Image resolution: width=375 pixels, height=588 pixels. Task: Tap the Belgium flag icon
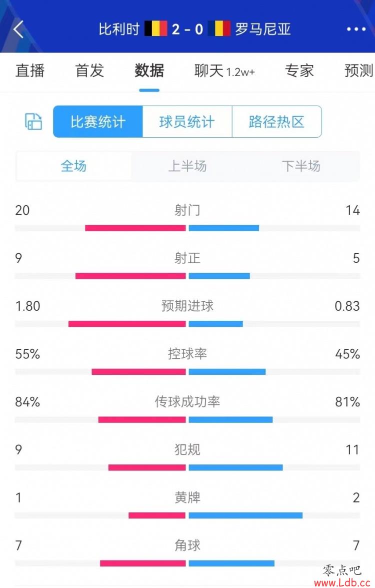156,29
